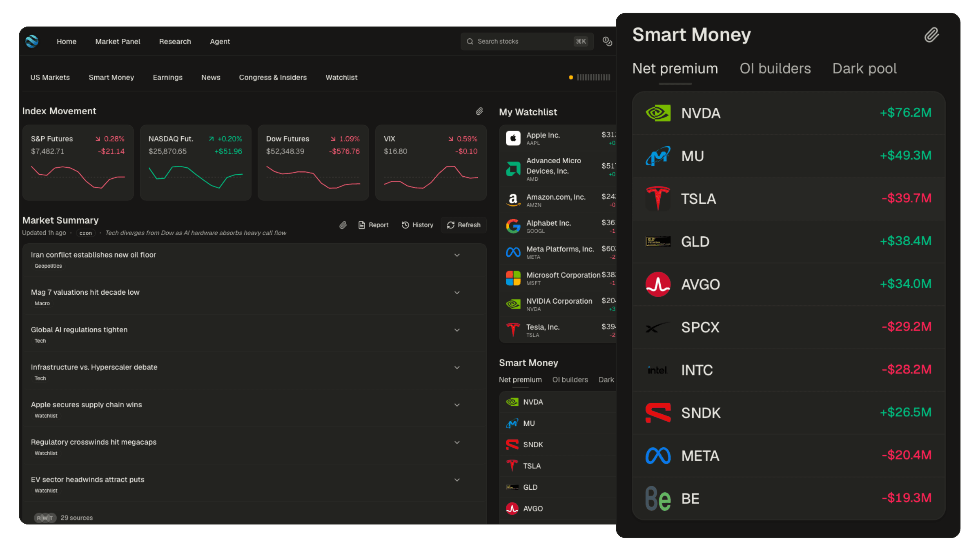The image size is (980, 551).
Task: Open the Congress & Insiders tab
Action: coord(273,77)
